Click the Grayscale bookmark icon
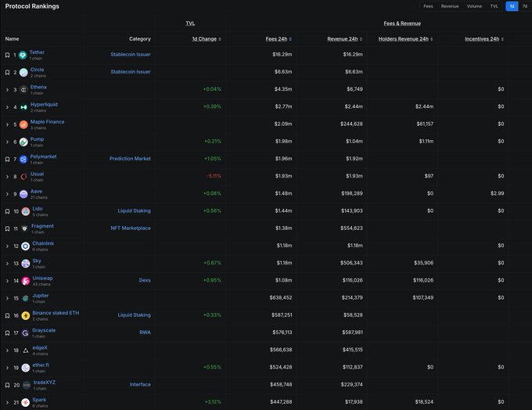Screen dimensions: 532x410 [7, 333]
